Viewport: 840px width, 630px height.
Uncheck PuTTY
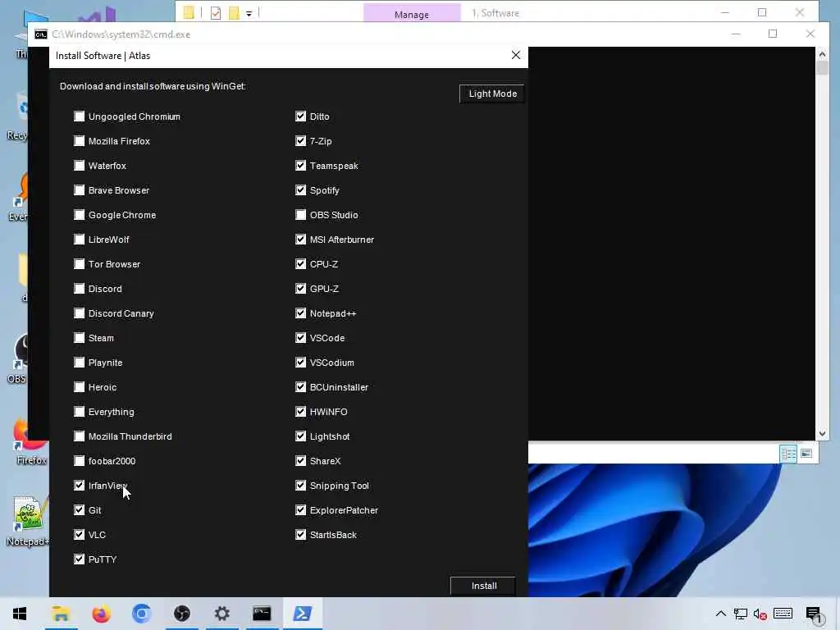(x=80, y=559)
